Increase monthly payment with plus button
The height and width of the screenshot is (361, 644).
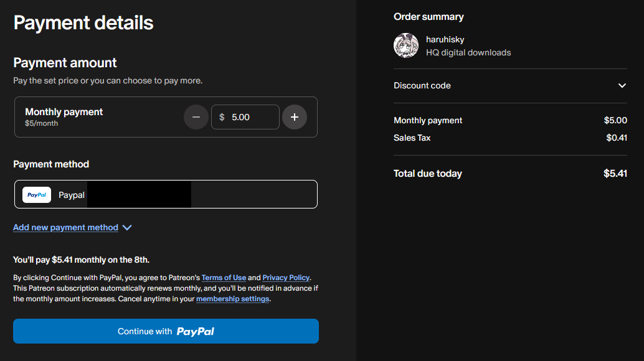(295, 117)
